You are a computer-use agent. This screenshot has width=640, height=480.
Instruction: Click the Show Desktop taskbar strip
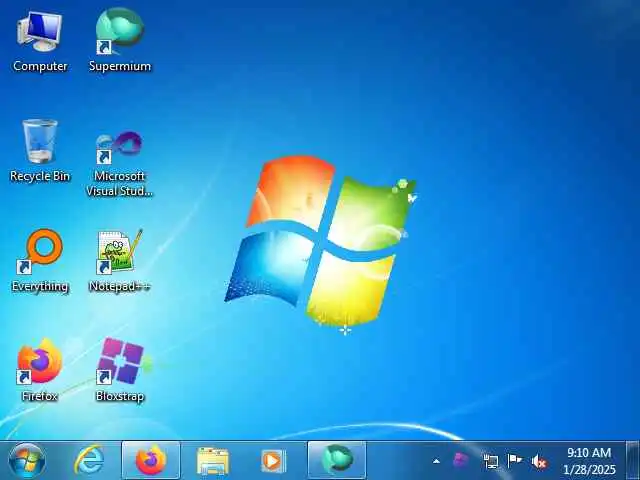tap(633, 460)
